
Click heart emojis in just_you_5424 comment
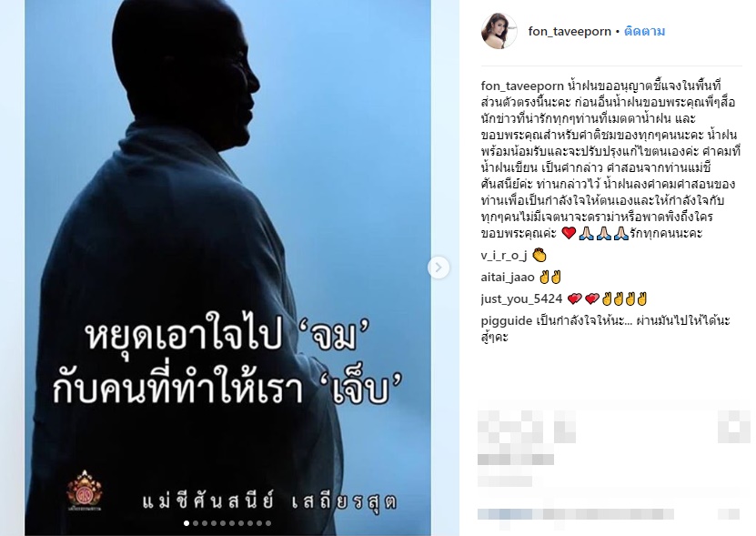(583, 299)
